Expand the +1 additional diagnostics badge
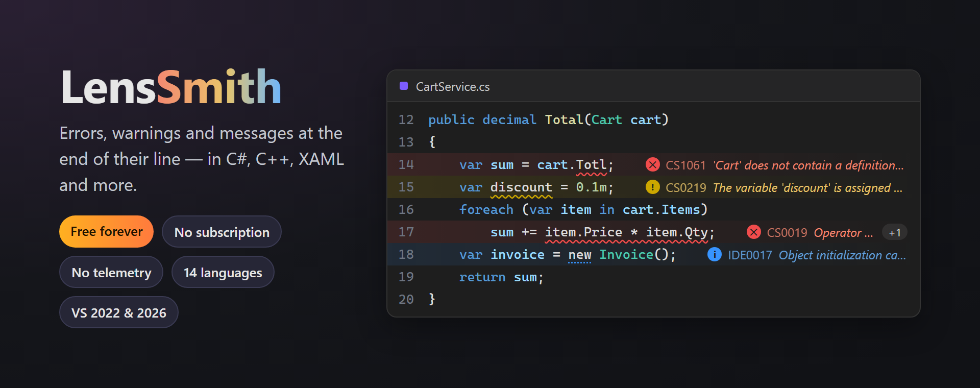This screenshot has height=388, width=980. tap(895, 233)
